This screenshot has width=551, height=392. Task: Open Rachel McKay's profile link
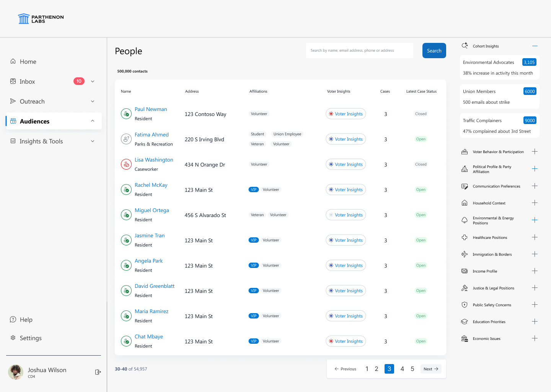pyautogui.click(x=151, y=185)
